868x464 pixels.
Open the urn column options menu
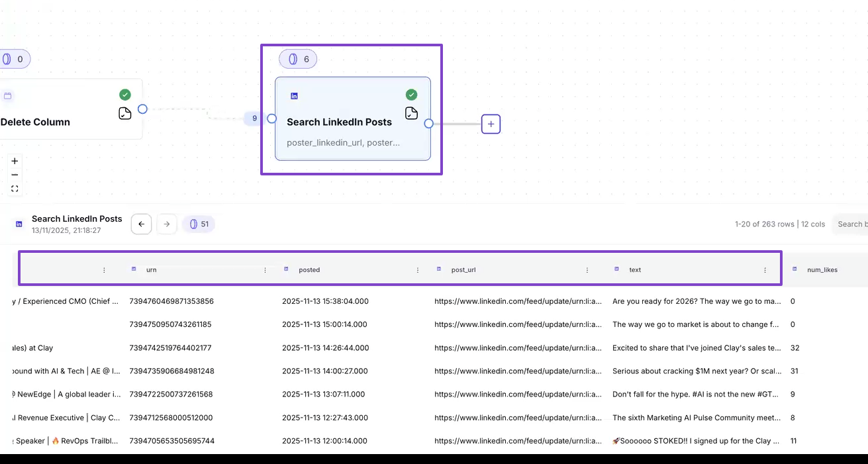[265, 270]
